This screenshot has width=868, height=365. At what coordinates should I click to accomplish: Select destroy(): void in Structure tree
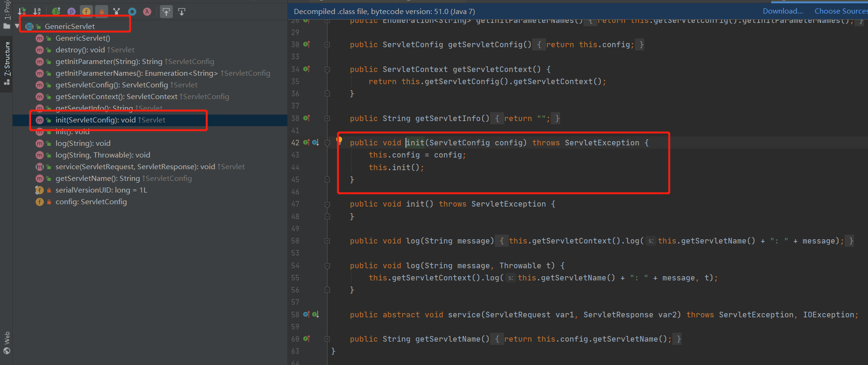(x=95, y=50)
